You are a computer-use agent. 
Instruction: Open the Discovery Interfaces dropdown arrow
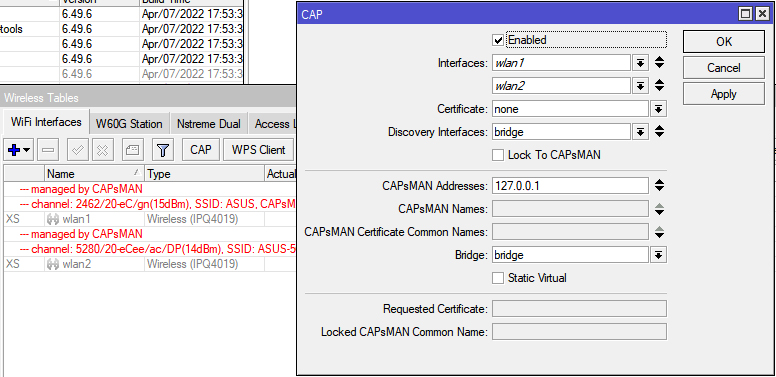click(640, 132)
